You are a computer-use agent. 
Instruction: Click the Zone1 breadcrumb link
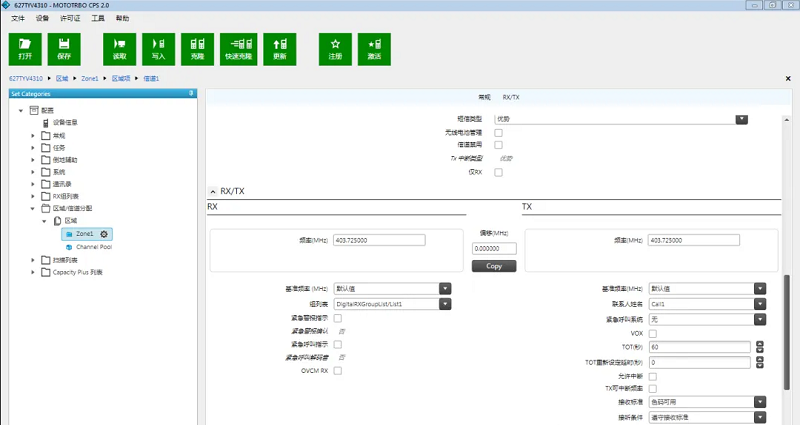point(89,77)
